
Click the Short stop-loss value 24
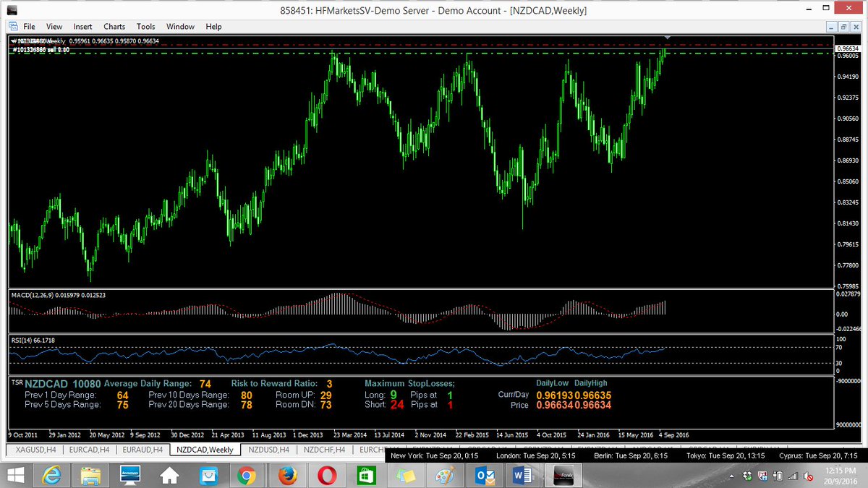(x=397, y=405)
